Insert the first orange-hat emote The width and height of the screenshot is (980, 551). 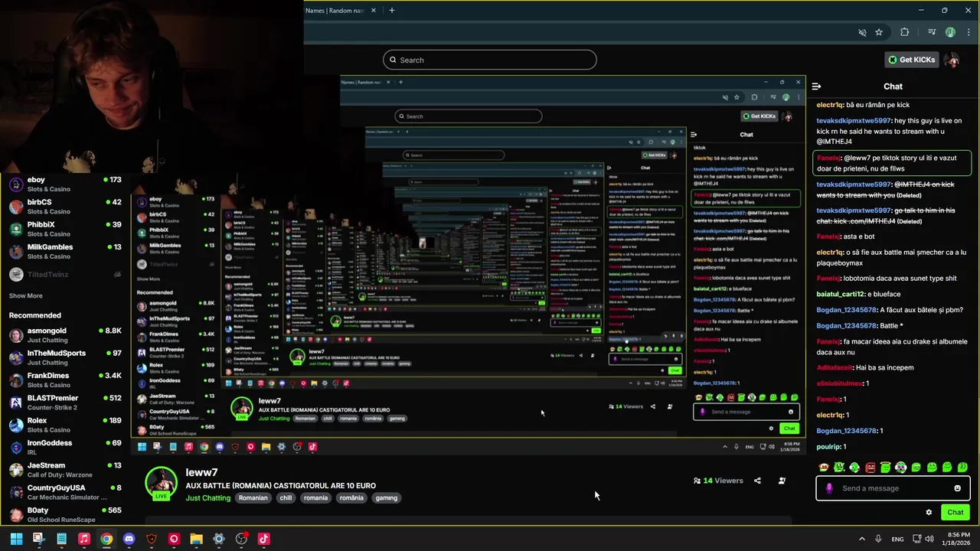824,467
